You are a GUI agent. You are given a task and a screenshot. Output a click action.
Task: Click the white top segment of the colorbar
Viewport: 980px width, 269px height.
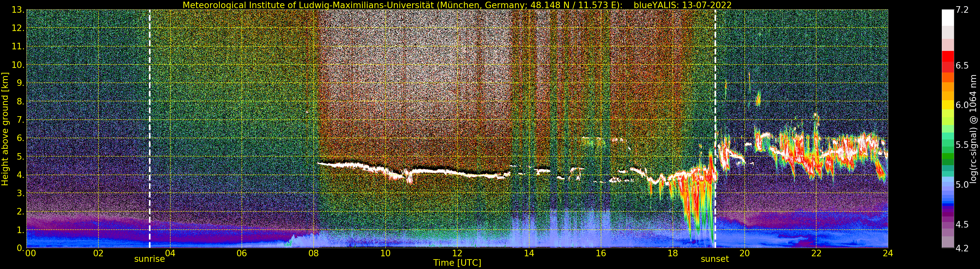click(948, 18)
